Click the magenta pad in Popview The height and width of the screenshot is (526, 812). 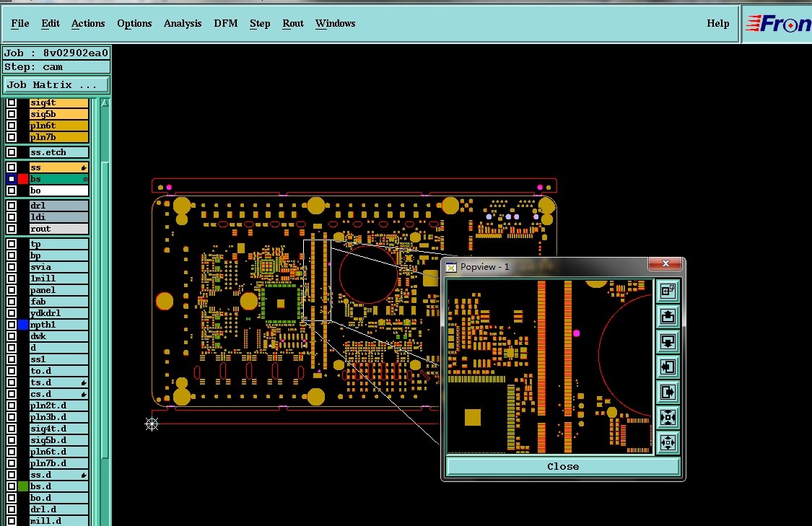(x=577, y=333)
